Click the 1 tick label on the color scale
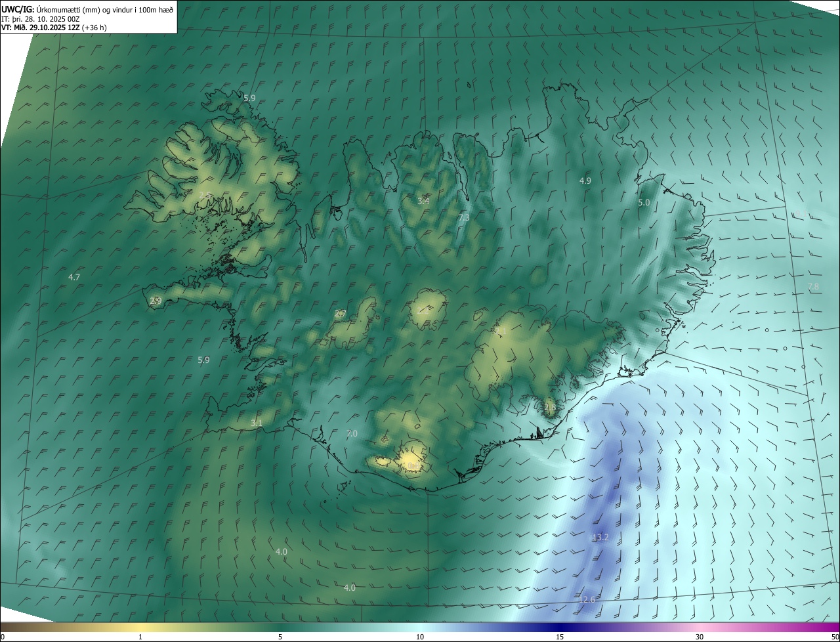 [x=140, y=637]
